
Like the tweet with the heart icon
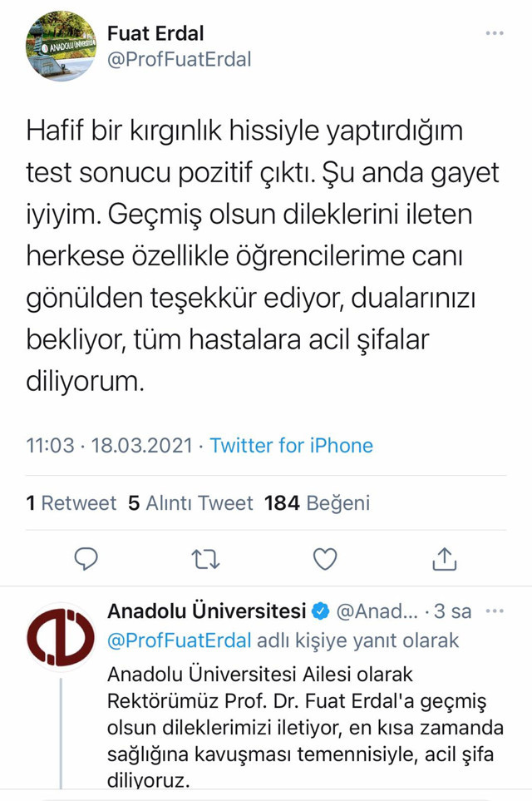[324, 561]
